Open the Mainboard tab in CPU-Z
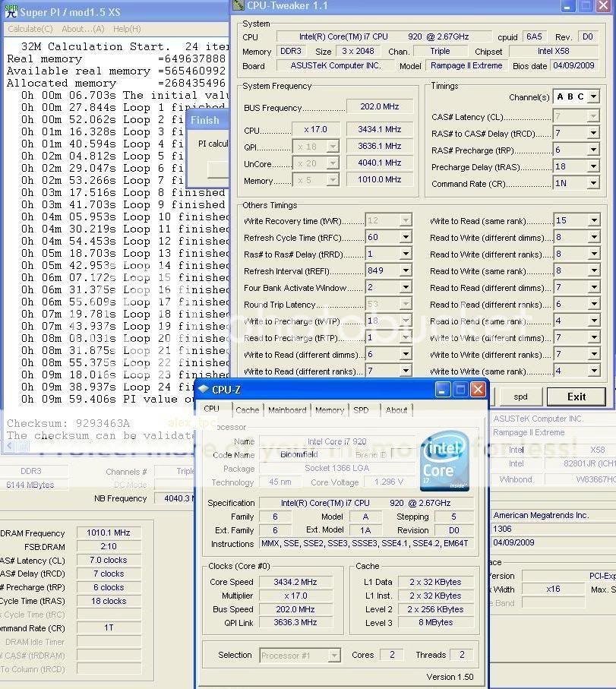Image resolution: width=616 pixels, height=689 pixels. (x=287, y=410)
